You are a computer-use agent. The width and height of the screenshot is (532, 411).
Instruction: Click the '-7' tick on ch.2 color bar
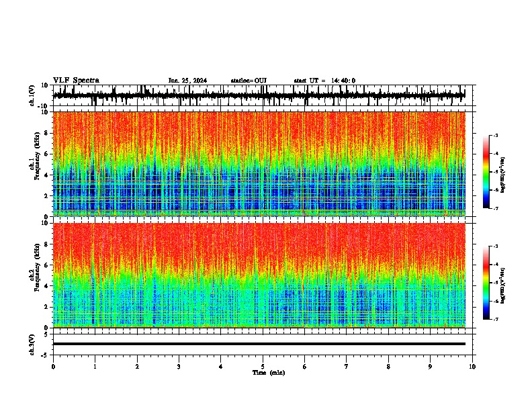(x=495, y=320)
